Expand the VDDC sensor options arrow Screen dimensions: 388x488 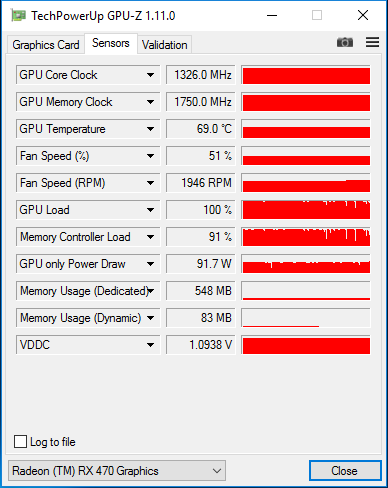(x=150, y=345)
